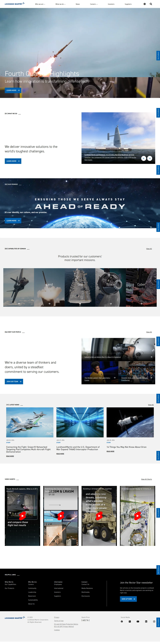Click previous arrow on What We Do carousel
160x644 pixels.
[x=143, y=158]
